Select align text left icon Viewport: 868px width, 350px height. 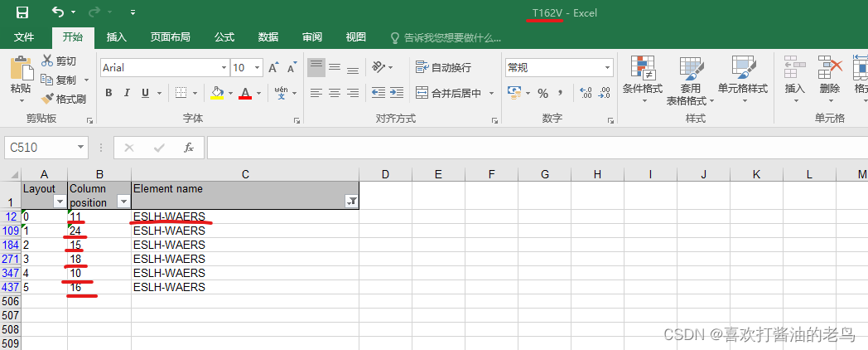click(x=316, y=93)
